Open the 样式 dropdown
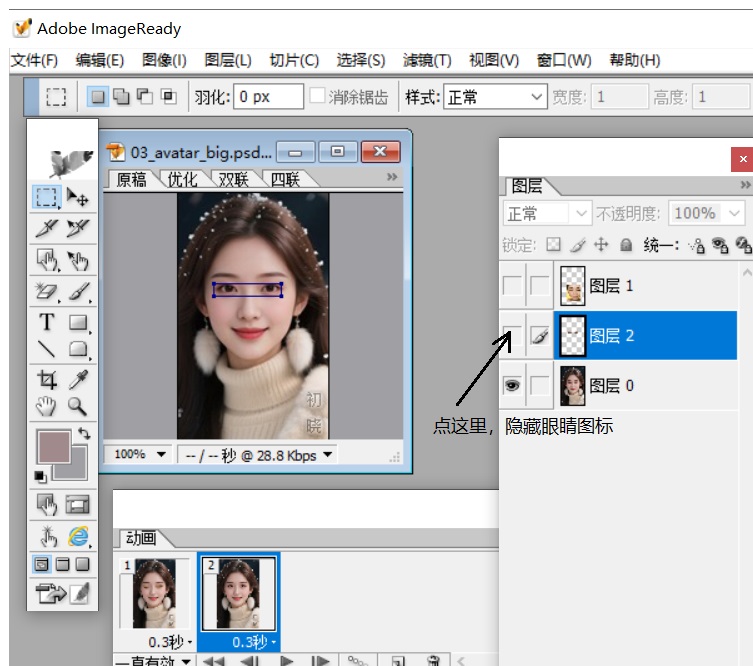753x666 pixels. pos(495,97)
